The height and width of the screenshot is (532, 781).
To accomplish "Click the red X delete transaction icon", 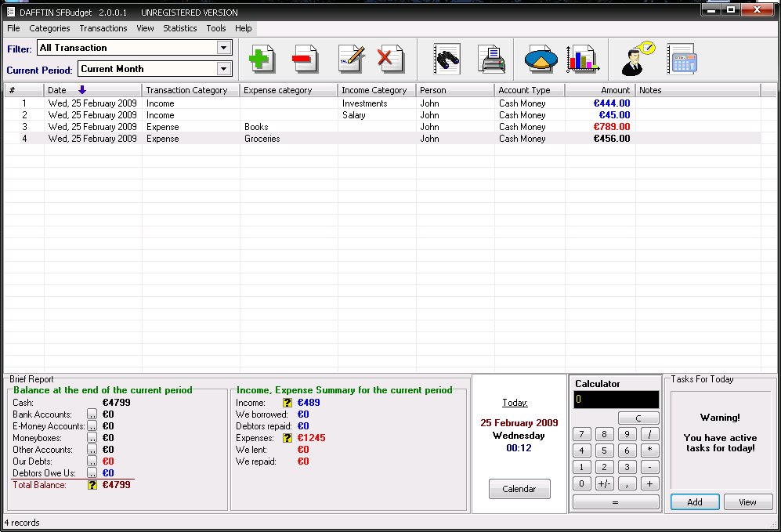I will (390, 59).
